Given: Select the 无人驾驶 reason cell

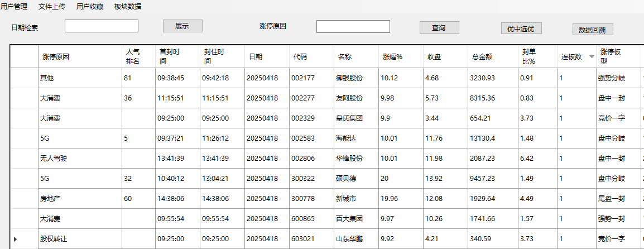Looking at the screenshot, I should [x=80, y=159].
